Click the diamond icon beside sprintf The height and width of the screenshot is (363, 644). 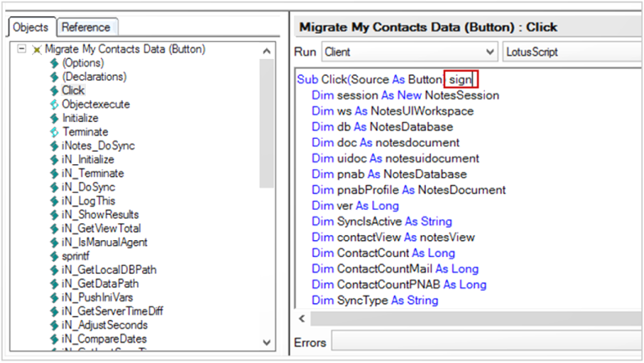[x=55, y=255]
